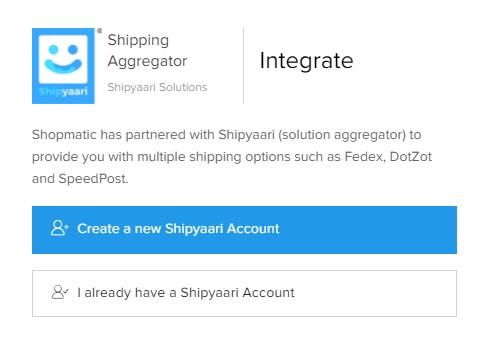The height and width of the screenshot is (362, 490).
Task: Click the right eye of smiley logo
Action: pyautogui.click(x=73, y=50)
